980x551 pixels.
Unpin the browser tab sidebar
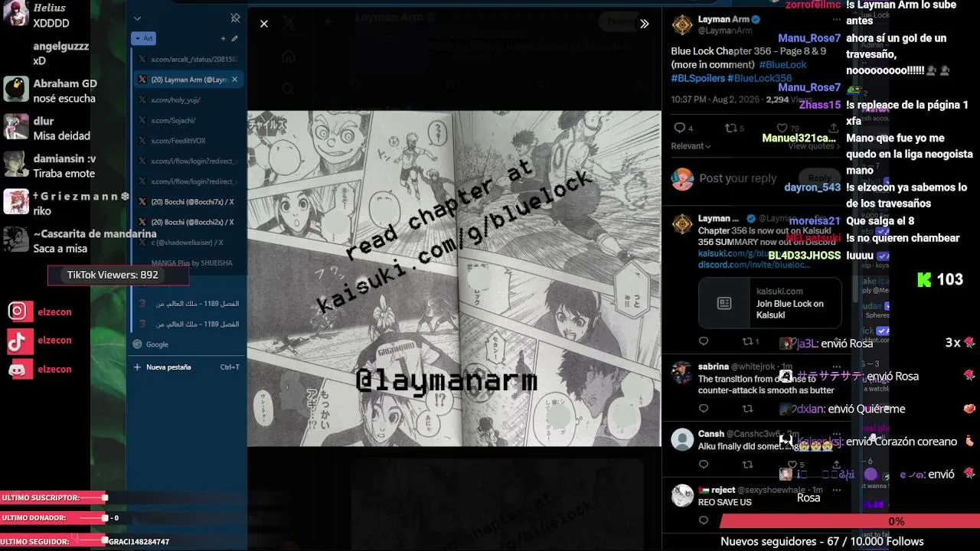pyautogui.click(x=235, y=18)
